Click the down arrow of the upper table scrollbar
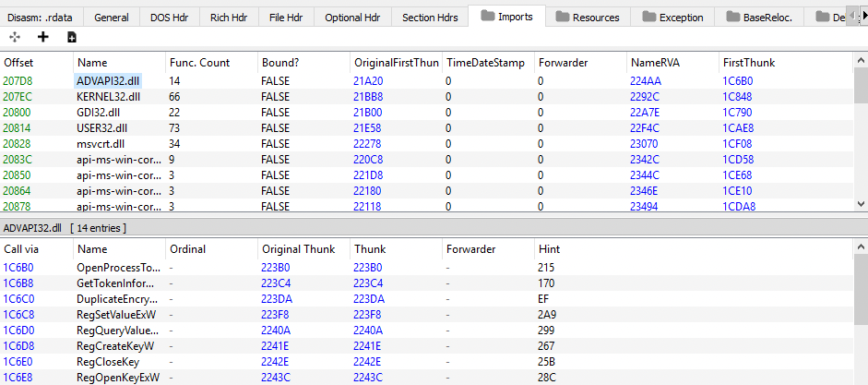 point(861,204)
